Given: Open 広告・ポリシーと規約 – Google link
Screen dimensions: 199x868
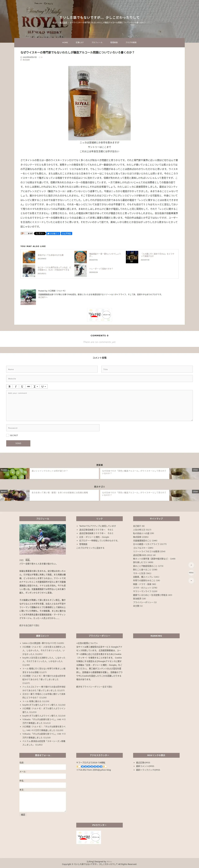Looking at the screenshot, I should [x=94, y=537].
